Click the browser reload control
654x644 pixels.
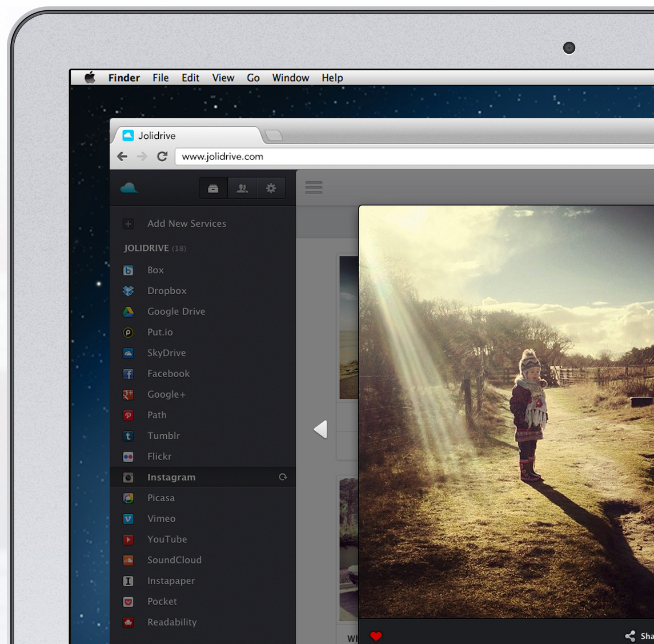162,156
